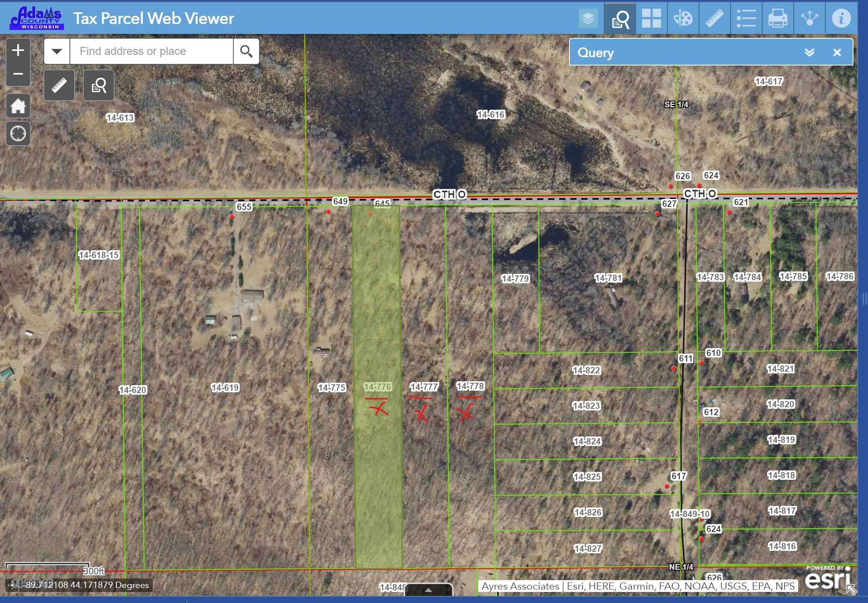Select the Query panel header tab

pyautogui.click(x=596, y=52)
